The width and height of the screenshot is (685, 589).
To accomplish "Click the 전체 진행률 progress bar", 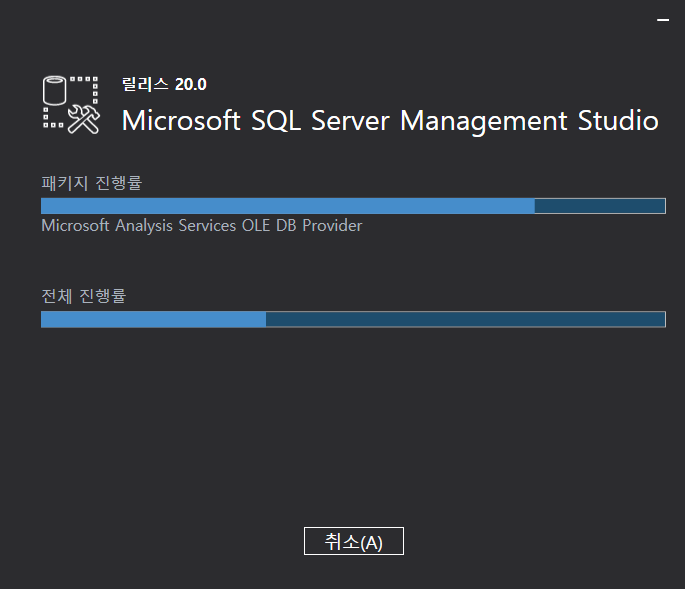I will (353, 319).
